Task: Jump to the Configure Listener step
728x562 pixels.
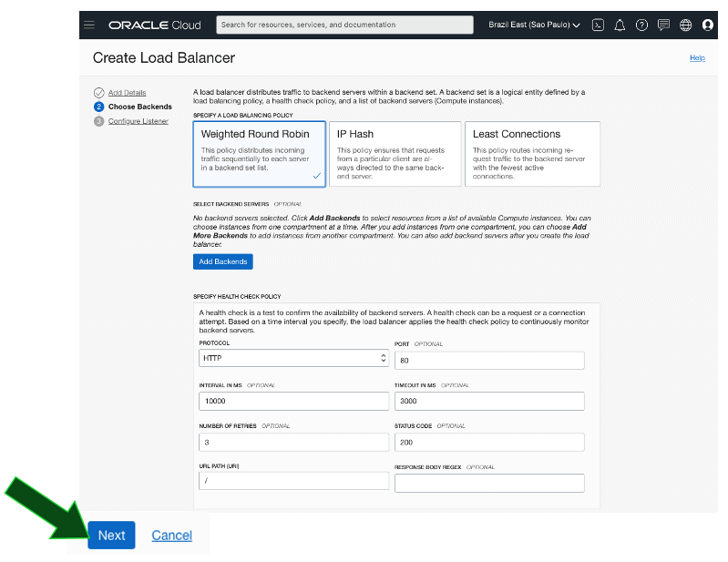Action: coord(138,121)
